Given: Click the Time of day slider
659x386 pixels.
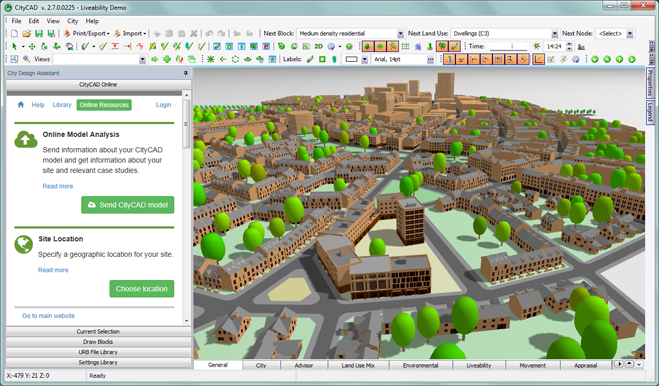Looking at the screenshot, I should [x=509, y=46].
